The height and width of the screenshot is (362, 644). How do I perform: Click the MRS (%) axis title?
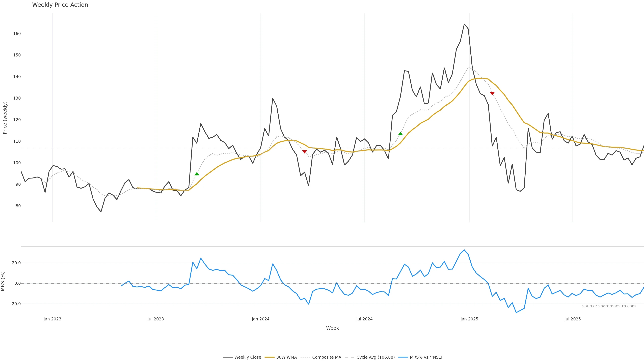point(3,281)
